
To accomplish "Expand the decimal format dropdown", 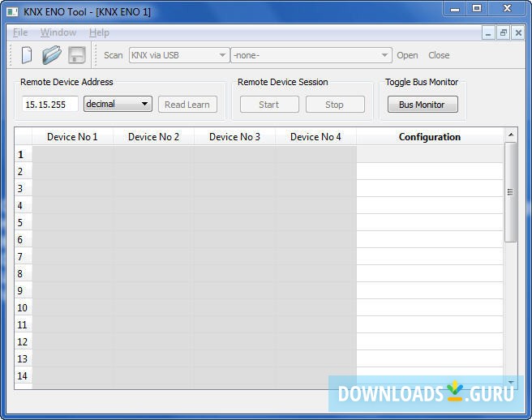I will click(x=118, y=104).
